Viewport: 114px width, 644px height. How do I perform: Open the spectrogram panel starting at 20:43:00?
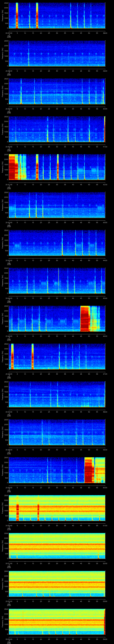click(x=57, y=243)
